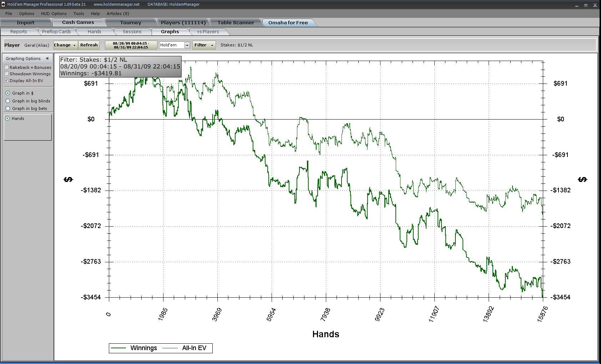Open the Filter dropdown
The width and height of the screenshot is (601, 364).
(204, 45)
